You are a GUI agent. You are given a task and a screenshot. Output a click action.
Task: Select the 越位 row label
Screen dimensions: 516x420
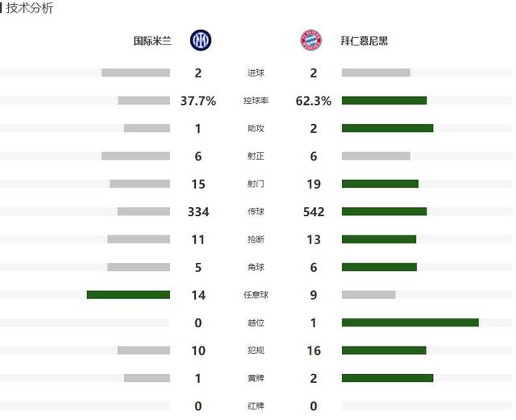click(x=256, y=323)
